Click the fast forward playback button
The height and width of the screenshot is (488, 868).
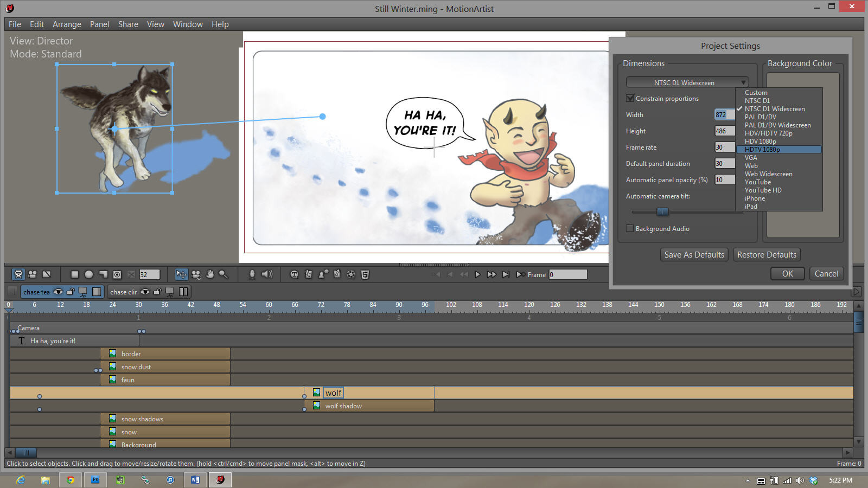coord(492,274)
